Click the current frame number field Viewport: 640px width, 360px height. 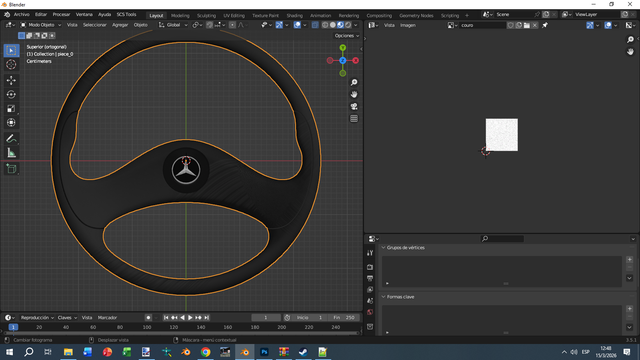(266, 318)
